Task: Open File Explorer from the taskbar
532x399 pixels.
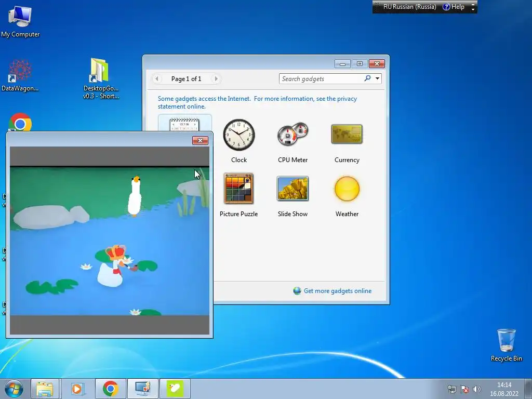Action: point(45,389)
